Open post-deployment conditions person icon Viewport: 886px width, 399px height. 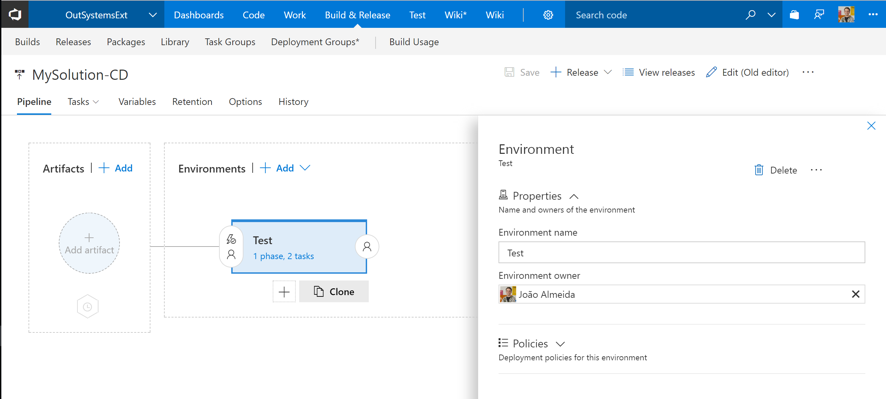367,246
